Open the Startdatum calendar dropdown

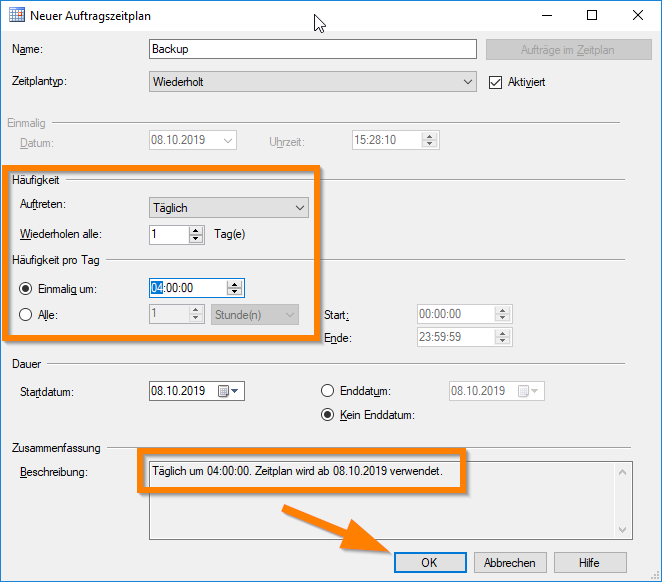[229, 391]
